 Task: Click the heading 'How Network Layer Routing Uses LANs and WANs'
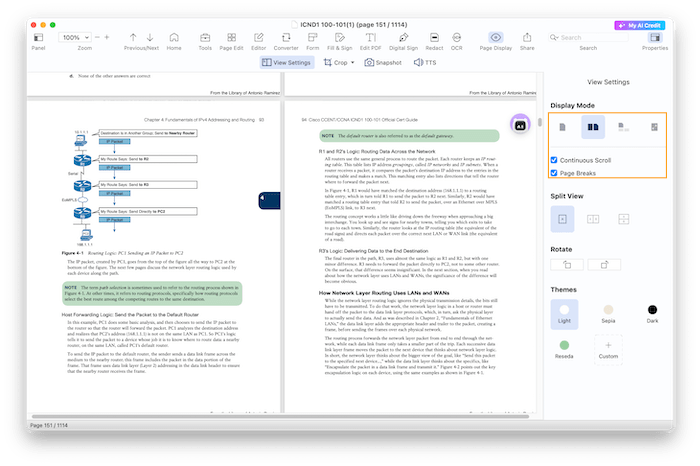(384, 293)
